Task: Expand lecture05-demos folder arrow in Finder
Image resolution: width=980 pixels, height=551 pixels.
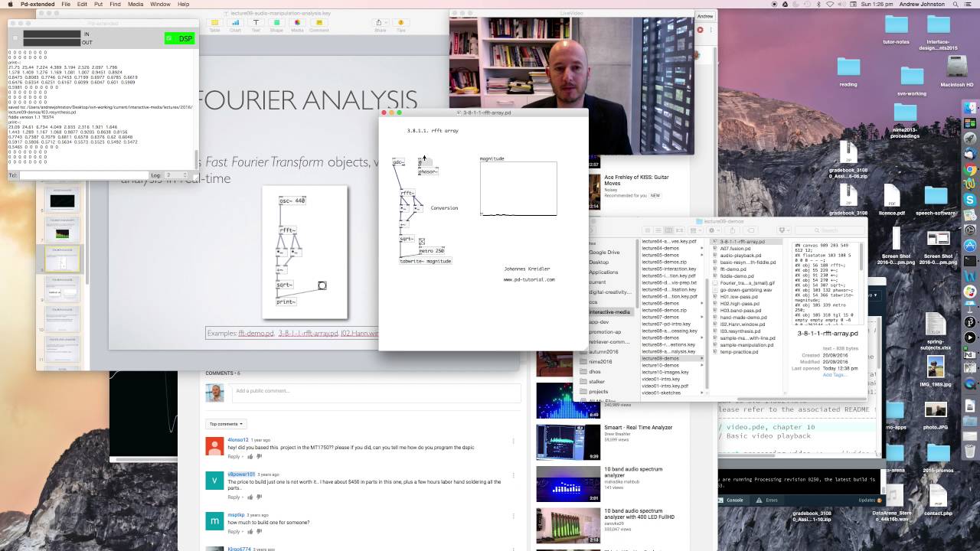Action: (702, 255)
